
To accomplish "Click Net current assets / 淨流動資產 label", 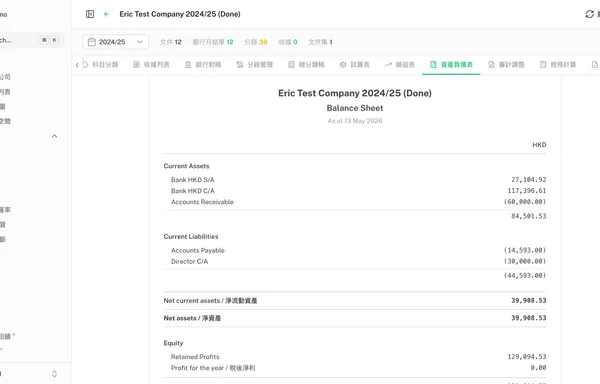I will (210, 301).
